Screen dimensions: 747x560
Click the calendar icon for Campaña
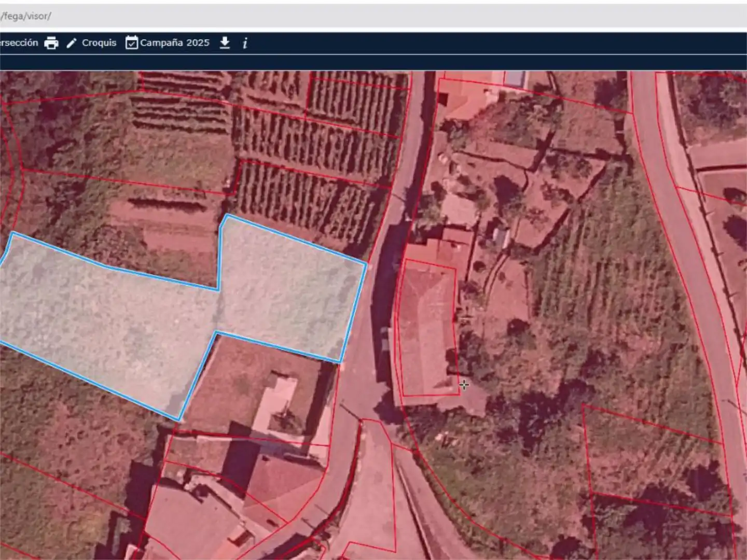[132, 43]
